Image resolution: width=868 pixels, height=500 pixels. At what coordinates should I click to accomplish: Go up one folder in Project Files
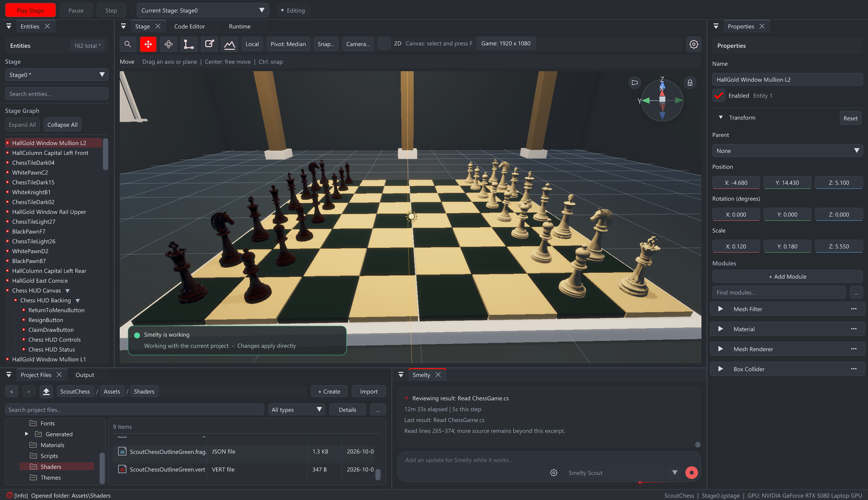(46, 391)
